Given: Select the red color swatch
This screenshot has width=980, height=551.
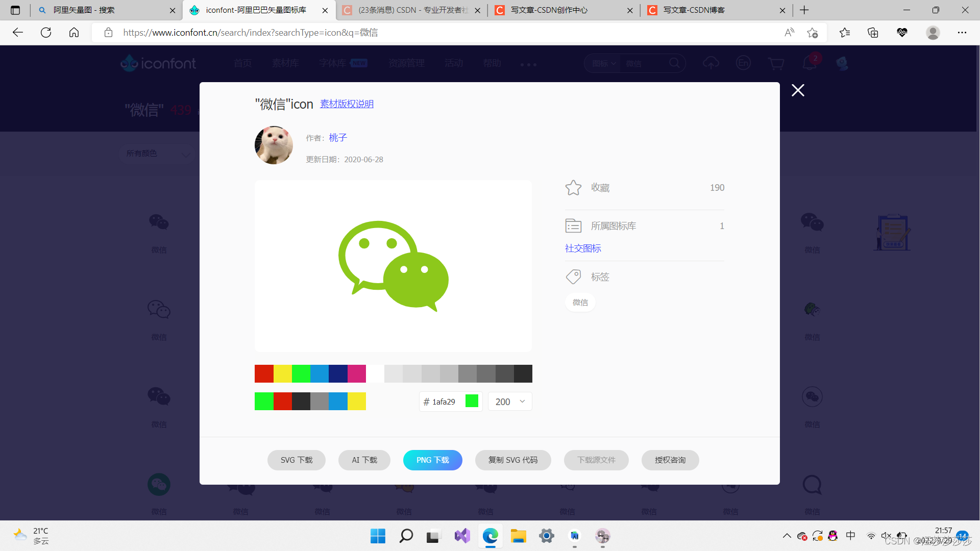Looking at the screenshot, I should [264, 373].
